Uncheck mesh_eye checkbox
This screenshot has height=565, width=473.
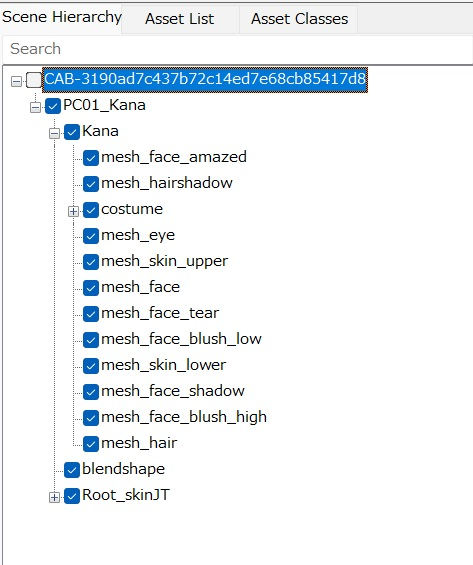click(x=91, y=236)
